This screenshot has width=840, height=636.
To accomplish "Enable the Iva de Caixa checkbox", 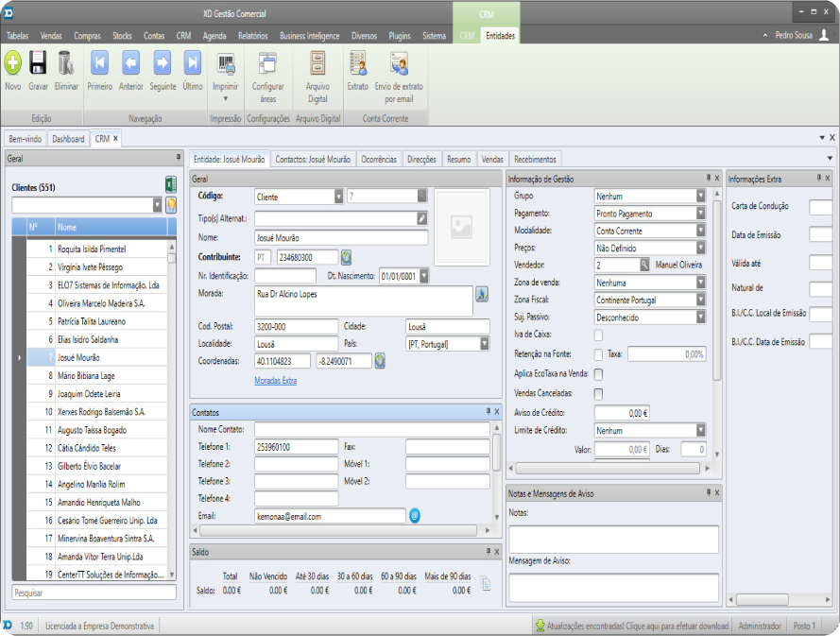I will click(598, 335).
